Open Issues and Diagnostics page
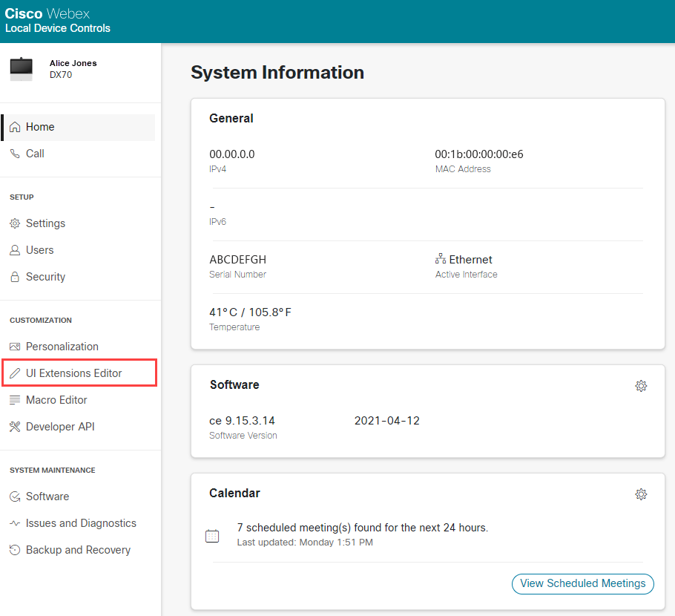This screenshot has height=616, width=675. click(x=81, y=523)
